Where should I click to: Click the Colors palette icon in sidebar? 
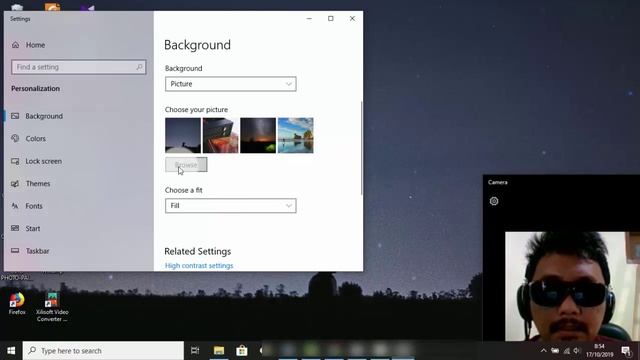[x=15, y=138]
